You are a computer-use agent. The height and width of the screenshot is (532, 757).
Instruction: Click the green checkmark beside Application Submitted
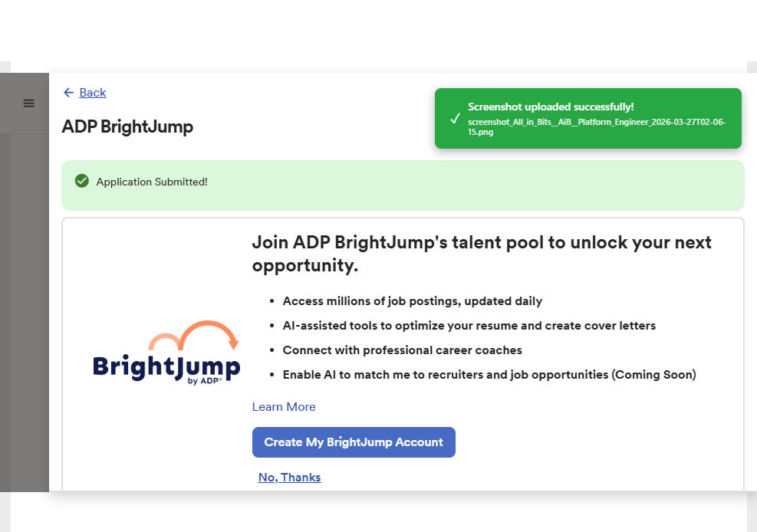click(x=82, y=181)
